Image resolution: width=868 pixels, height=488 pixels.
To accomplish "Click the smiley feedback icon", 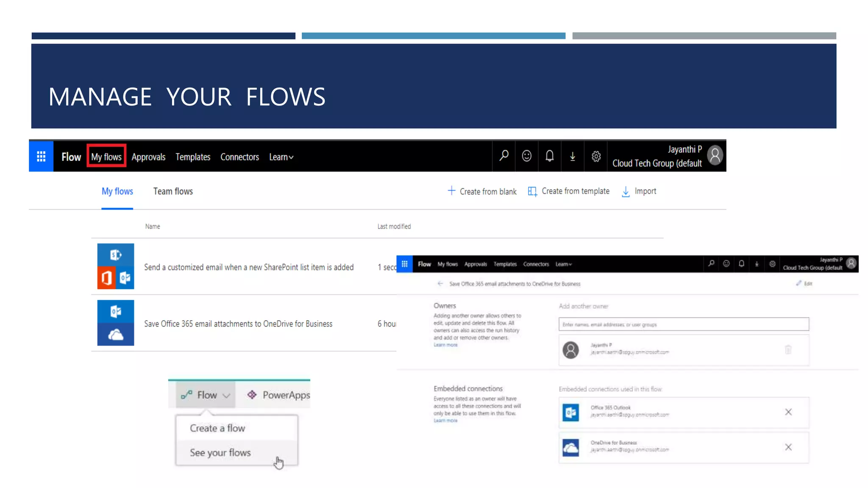I will coord(526,156).
